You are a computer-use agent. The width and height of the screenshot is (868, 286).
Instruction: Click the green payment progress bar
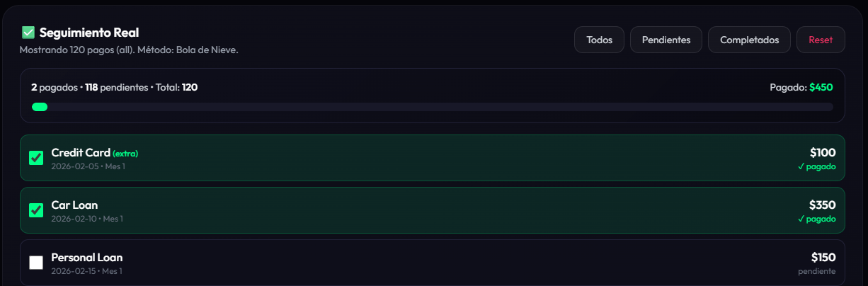pos(40,107)
